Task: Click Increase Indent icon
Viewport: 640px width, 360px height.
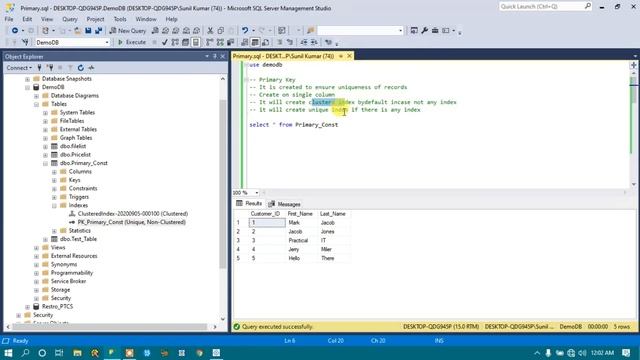Action: (x=314, y=42)
